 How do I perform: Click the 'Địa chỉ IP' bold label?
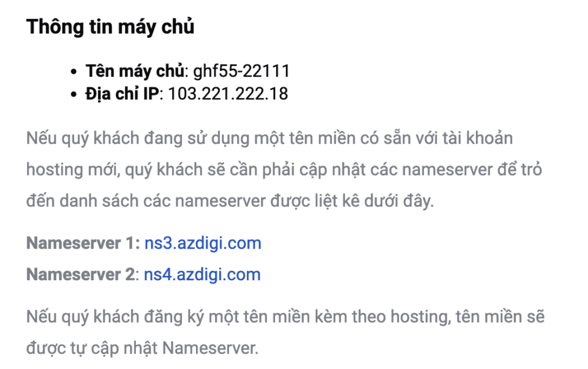(123, 94)
